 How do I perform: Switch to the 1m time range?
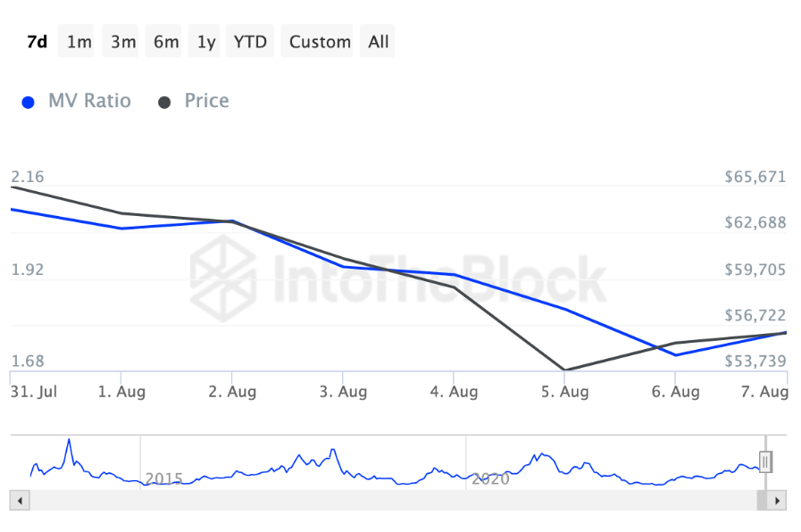click(x=79, y=42)
